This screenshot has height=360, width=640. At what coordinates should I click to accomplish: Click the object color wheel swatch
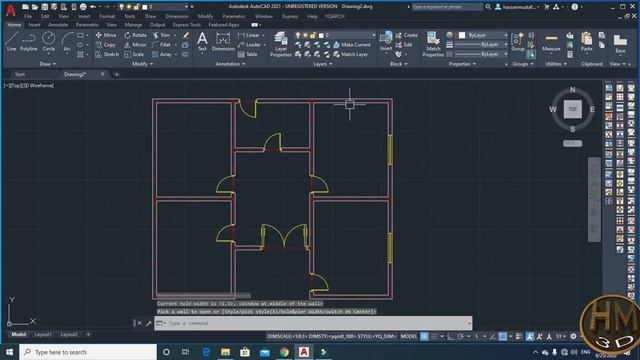(450, 36)
